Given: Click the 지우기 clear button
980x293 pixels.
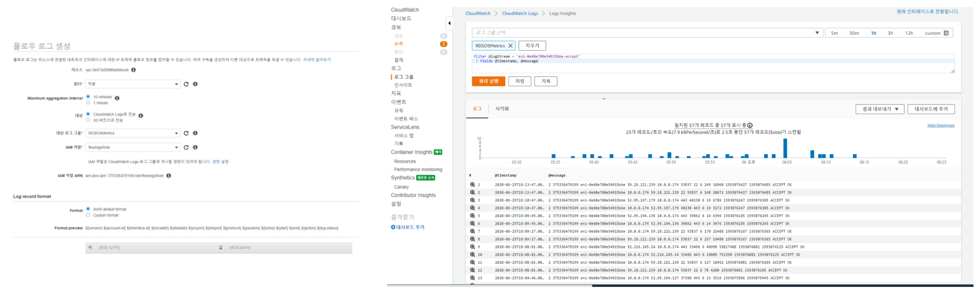Looking at the screenshot, I should pos(532,46).
